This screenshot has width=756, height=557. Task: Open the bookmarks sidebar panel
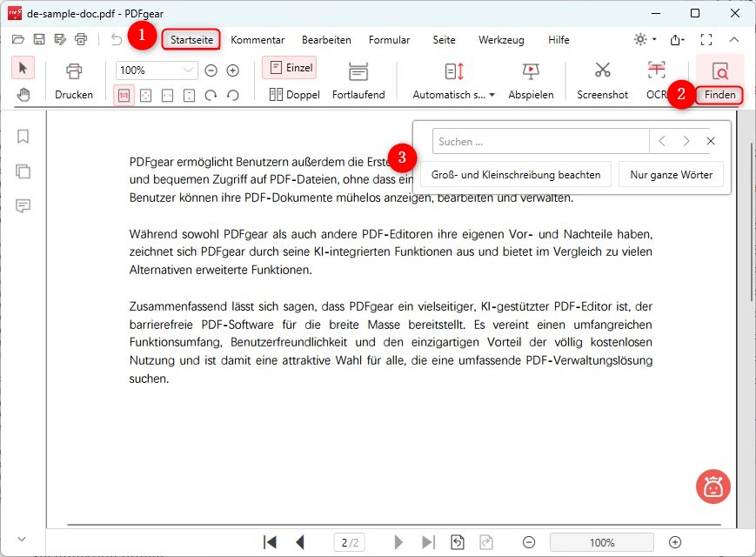coord(23,137)
